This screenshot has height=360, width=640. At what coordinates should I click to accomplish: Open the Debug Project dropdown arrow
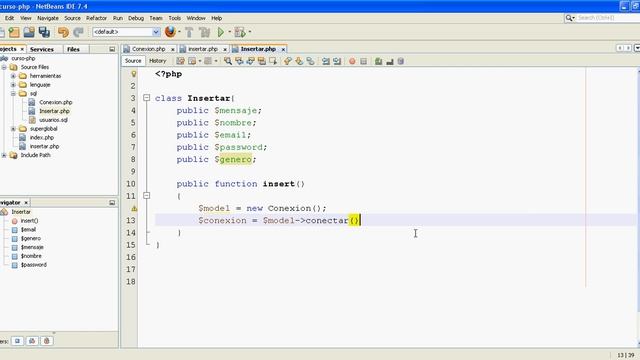(x=250, y=32)
